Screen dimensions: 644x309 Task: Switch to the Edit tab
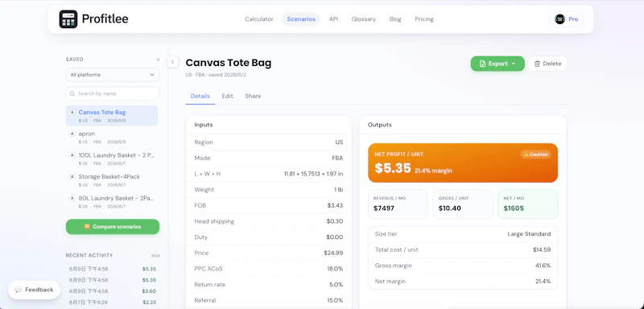(227, 96)
